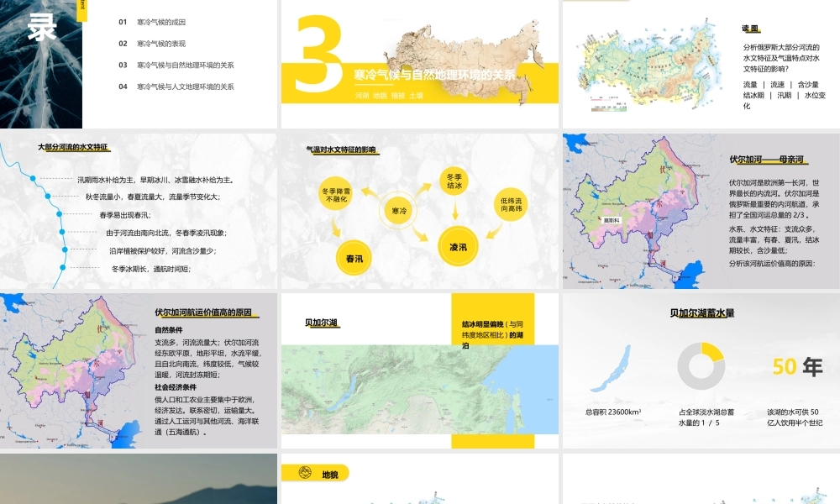Select contents item 03 寒冷气候与自然地理环境的关系

pyautogui.click(x=185, y=65)
